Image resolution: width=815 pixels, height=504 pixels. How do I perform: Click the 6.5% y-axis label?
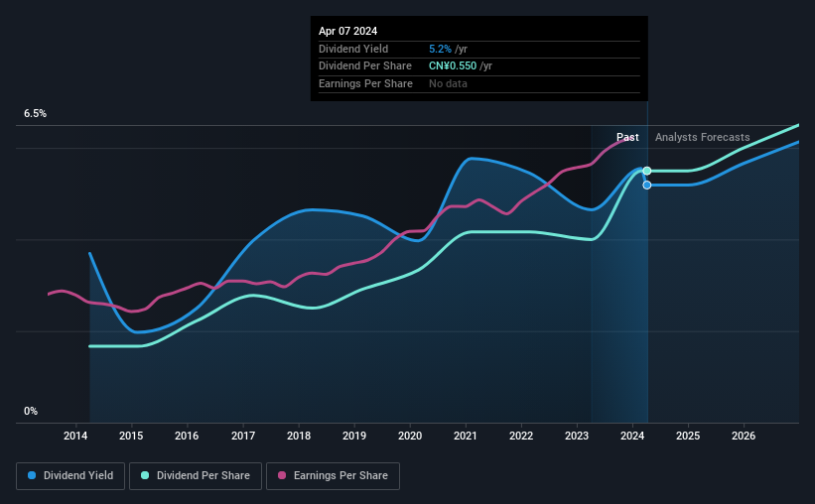coord(36,113)
